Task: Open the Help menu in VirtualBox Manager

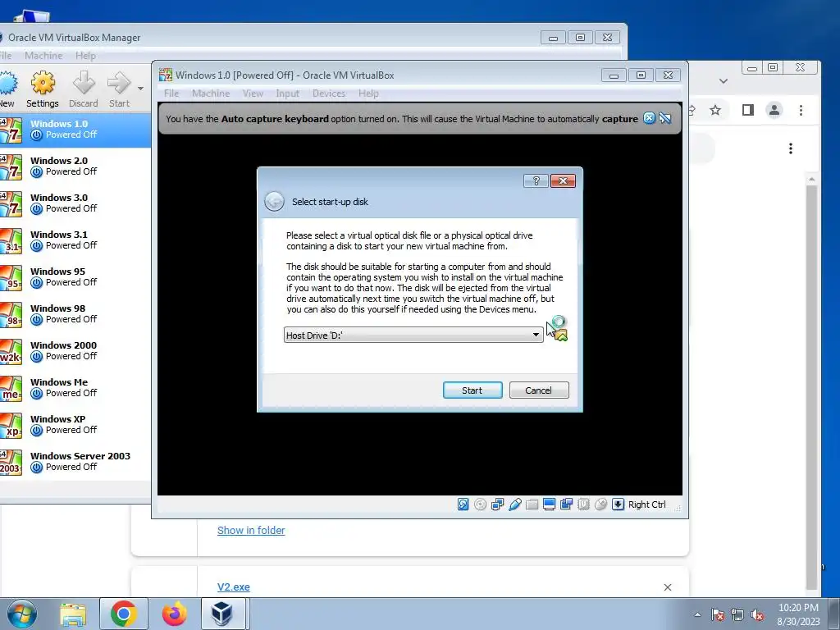Action: 85,56
